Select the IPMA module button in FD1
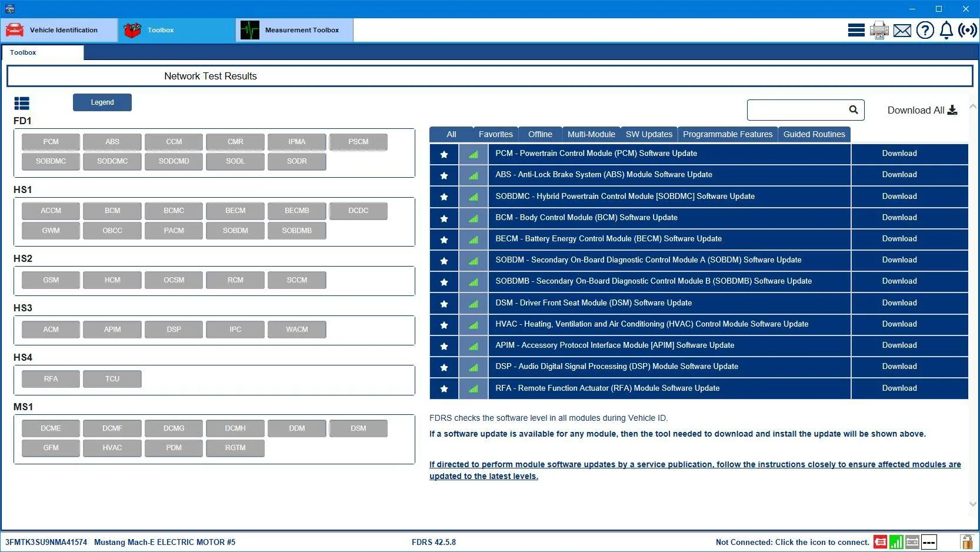Screen dimensions: 980x552 pos(297,142)
